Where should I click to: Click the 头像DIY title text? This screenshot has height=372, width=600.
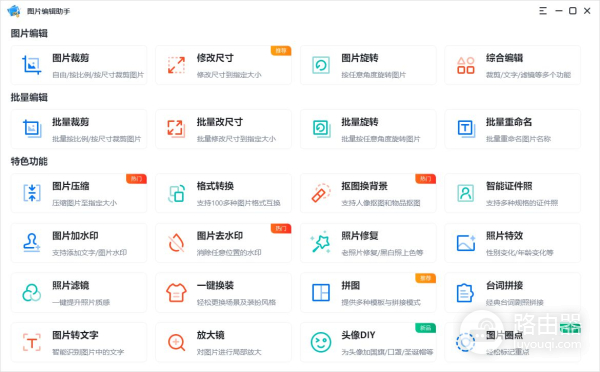click(359, 335)
